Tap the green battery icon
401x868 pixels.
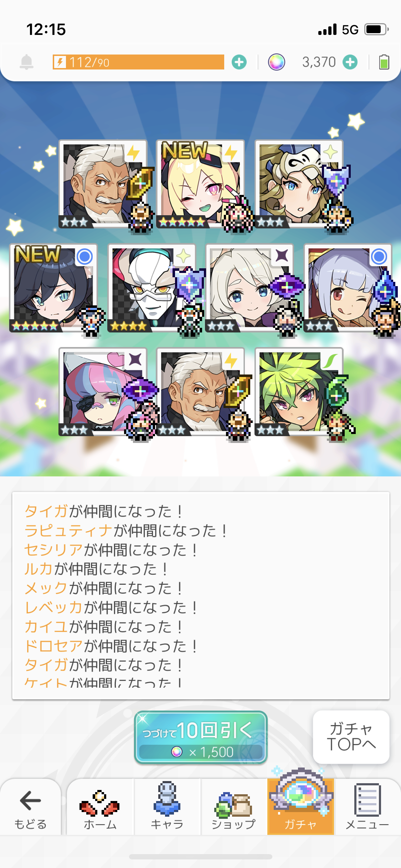(x=384, y=62)
